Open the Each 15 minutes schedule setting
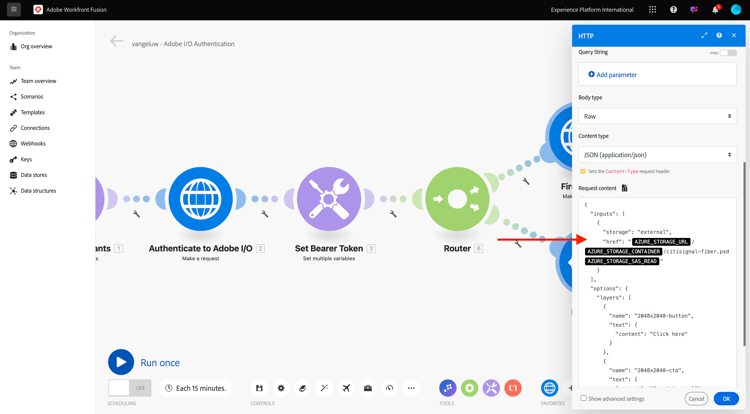This screenshot has height=414, width=750. tap(195, 388)
